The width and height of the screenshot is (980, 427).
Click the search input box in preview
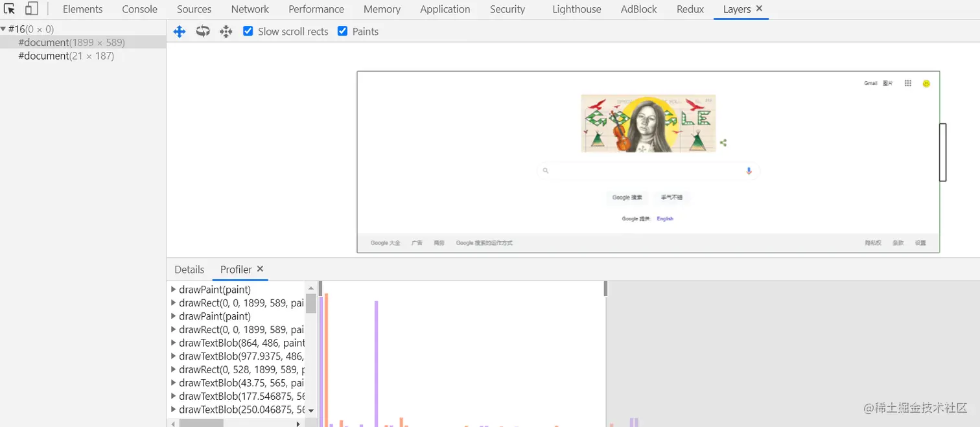(648, 171)
